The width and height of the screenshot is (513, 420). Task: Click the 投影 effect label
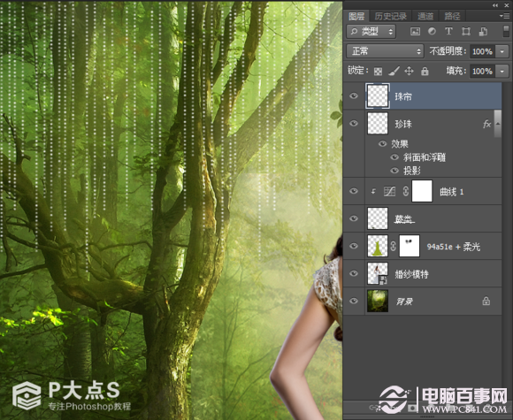411,171
